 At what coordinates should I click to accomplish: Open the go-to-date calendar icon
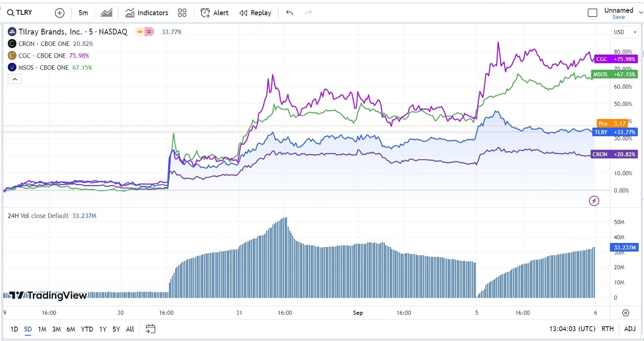tap(151, 329)
